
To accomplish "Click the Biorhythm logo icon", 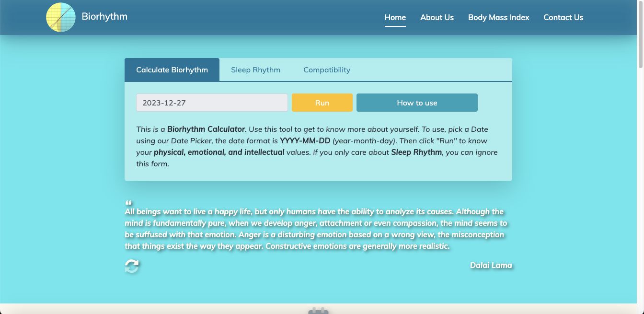I will [x=61, y=17].
